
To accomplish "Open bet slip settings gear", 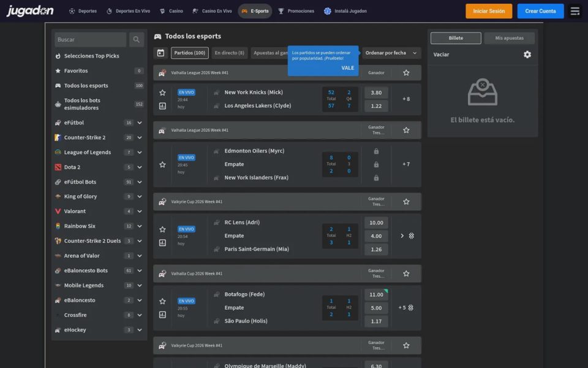I will click(x=527, y=55).
